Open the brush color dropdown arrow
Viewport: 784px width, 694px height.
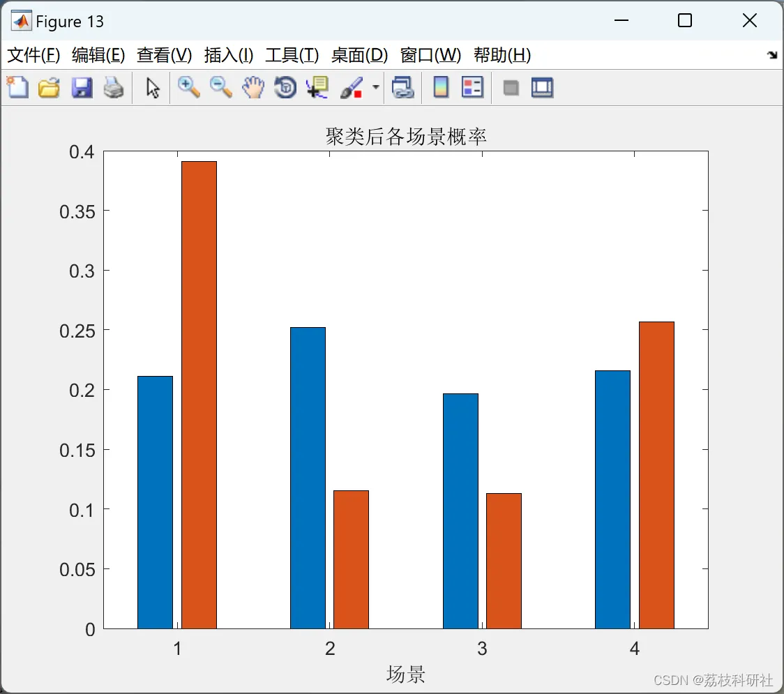tap(376, 87)
